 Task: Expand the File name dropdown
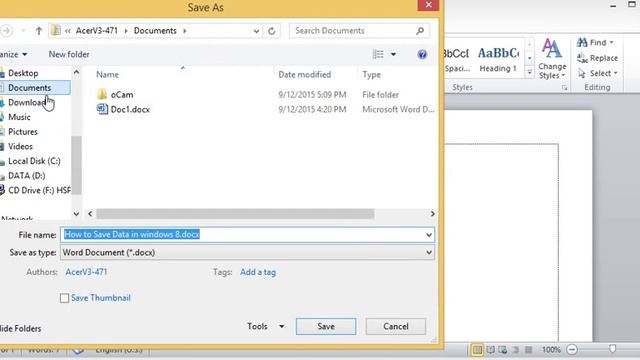click(x=429, y=235)
